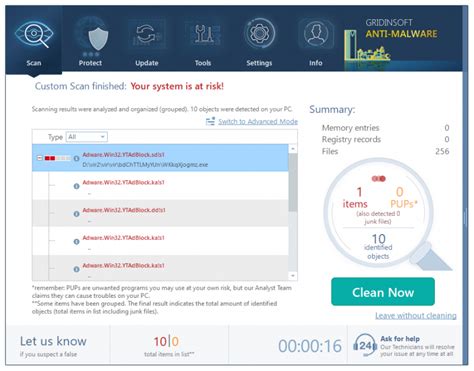Image resolution: width=474 pixels, height=371 pixels.
Task: Click Your system is at risk! text
Action: pyautogui.click(x=177, y=86)
